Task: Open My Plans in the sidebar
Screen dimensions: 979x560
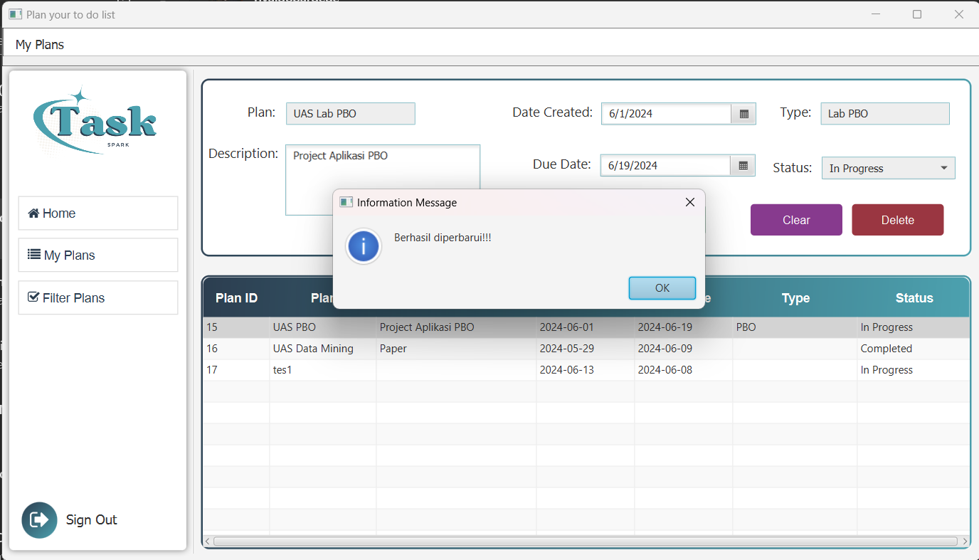Action: (98, 255)
